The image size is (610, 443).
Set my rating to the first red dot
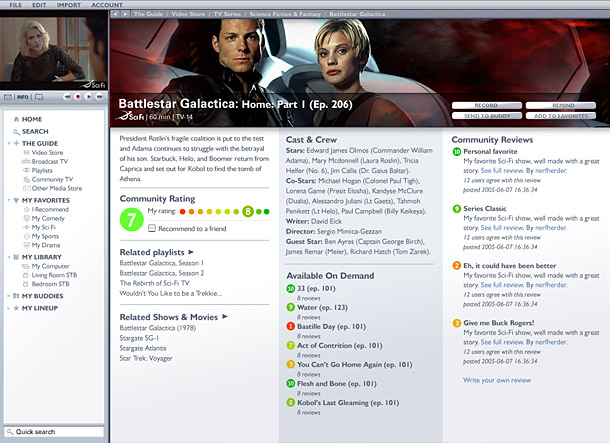click(182, 212)
